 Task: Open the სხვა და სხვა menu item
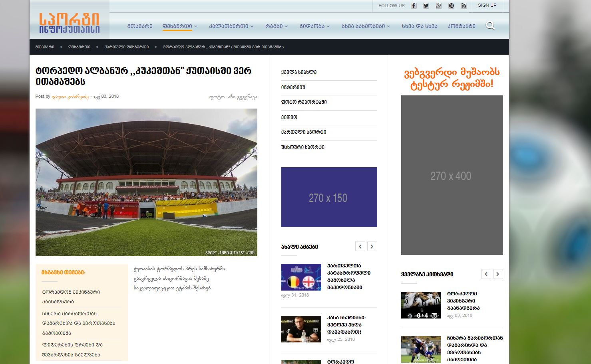(420, 26)
